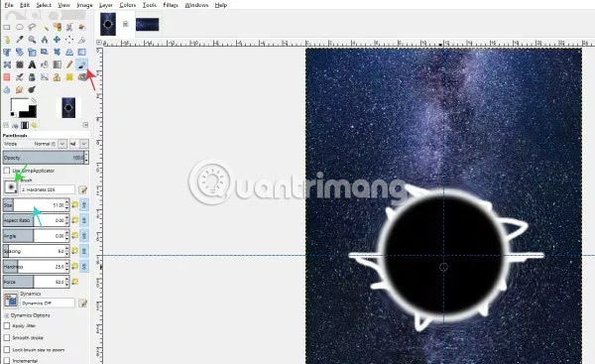
Task: Enable the Incremental checkbox
Action: click(7, 361)
